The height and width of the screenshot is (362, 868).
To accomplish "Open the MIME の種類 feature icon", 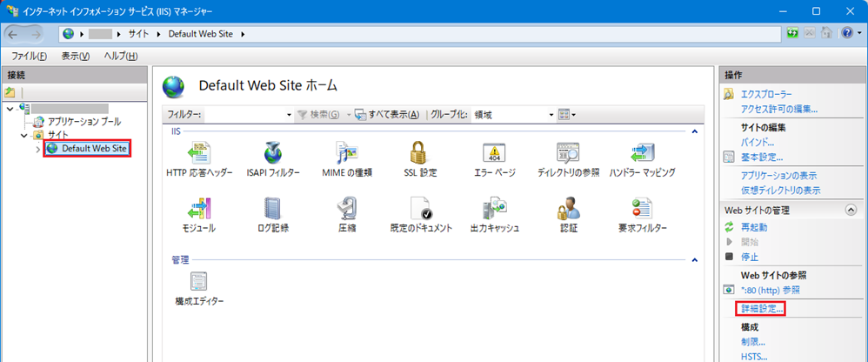I will tap(347, 154).
